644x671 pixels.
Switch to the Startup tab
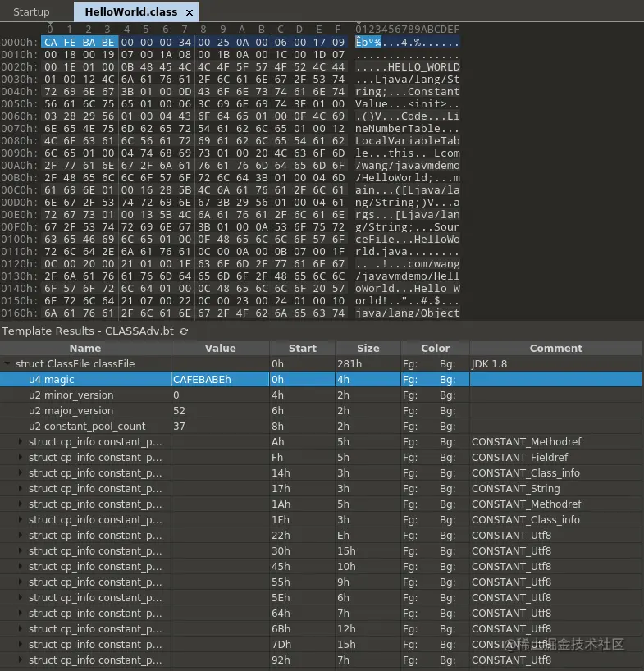pos(31,12)
